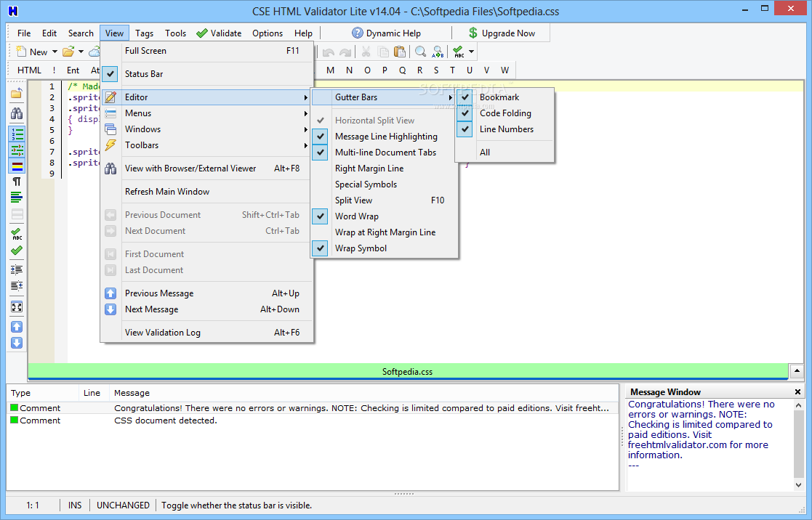Disable Word Wrap in Editor submenu
This screenshot has width=812, height=520.
385,216
